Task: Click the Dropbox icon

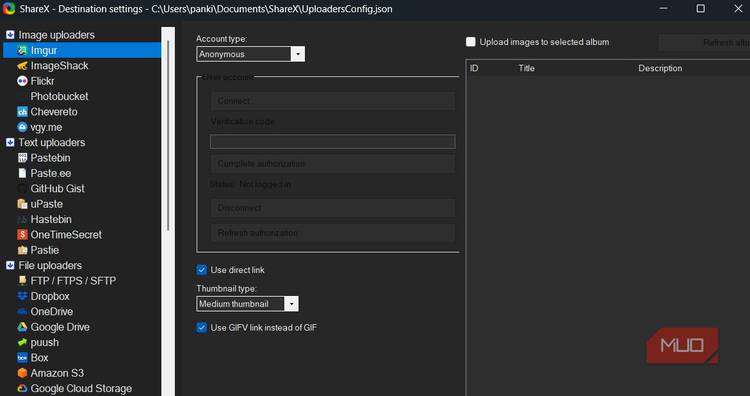Action: (x=22, y=296)
